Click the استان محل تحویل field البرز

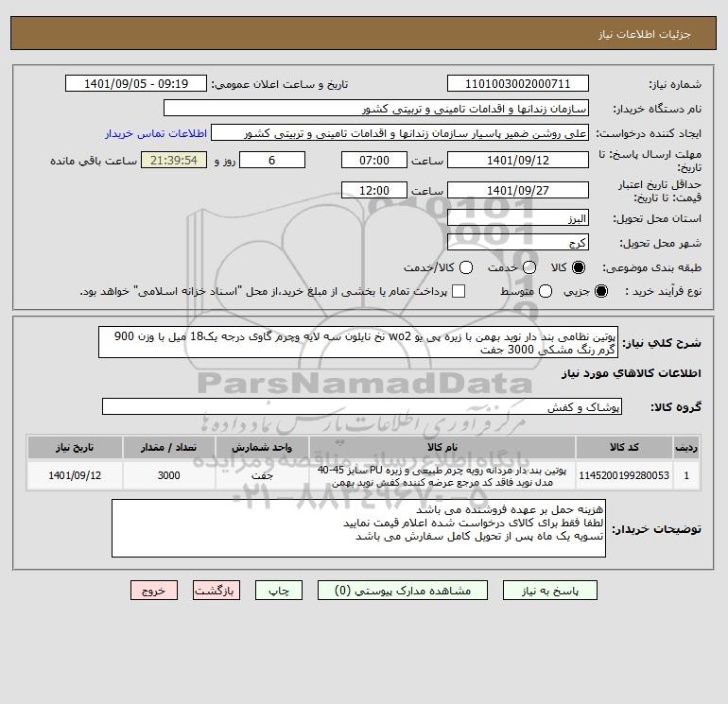(518, 217)
